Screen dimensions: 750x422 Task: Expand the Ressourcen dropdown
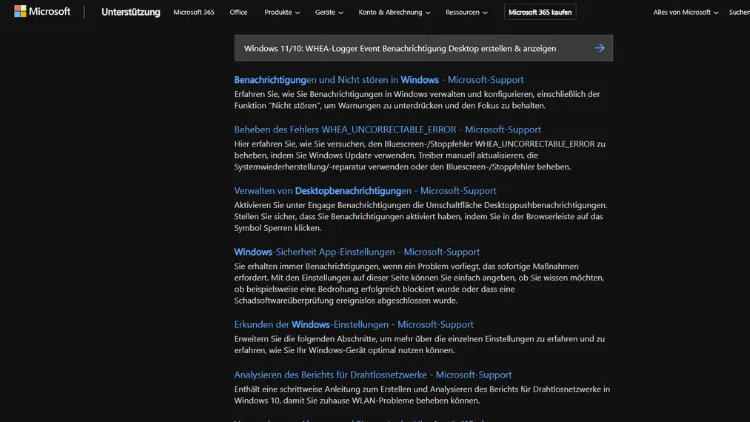click(x=466, y=12)
